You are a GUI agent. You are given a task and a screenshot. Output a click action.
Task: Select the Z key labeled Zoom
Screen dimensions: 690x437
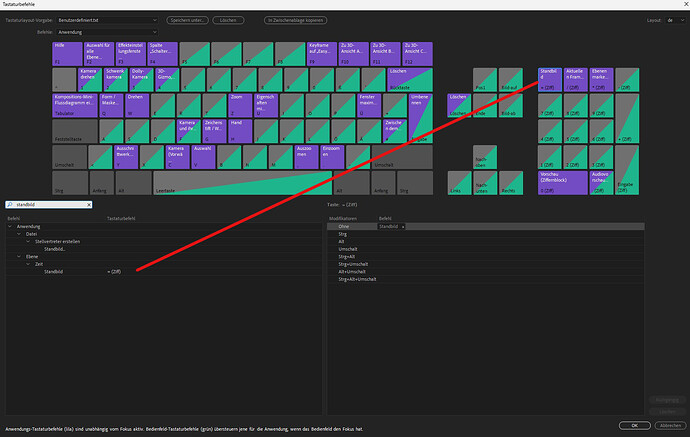(240, 106)
